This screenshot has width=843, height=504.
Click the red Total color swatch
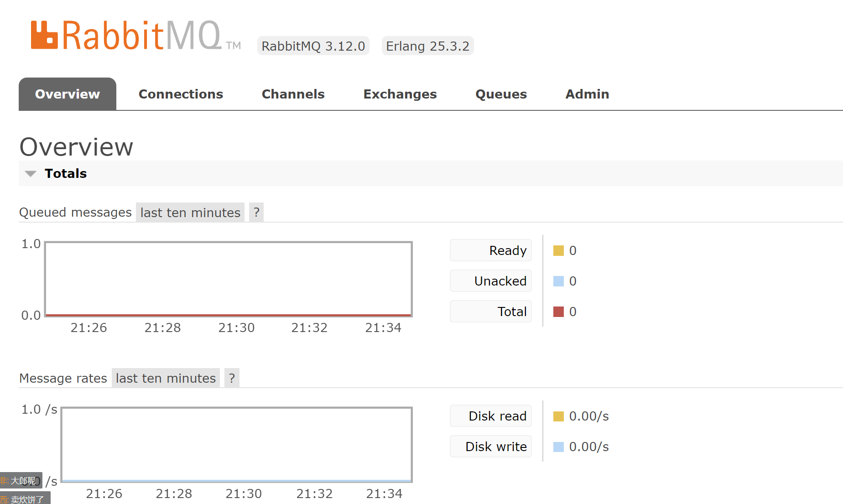(558, 312)
